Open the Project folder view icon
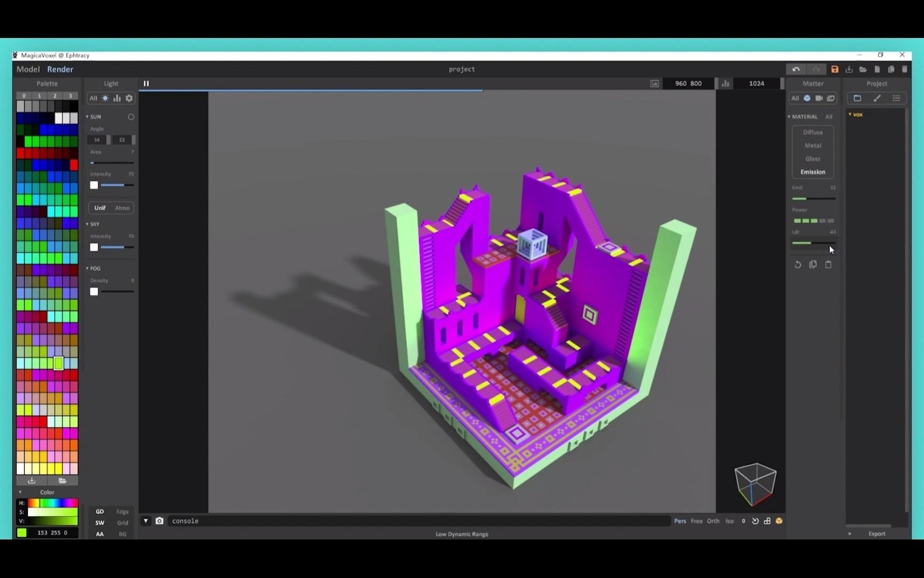This screenshot has height=578, width=924. (858, 98)
